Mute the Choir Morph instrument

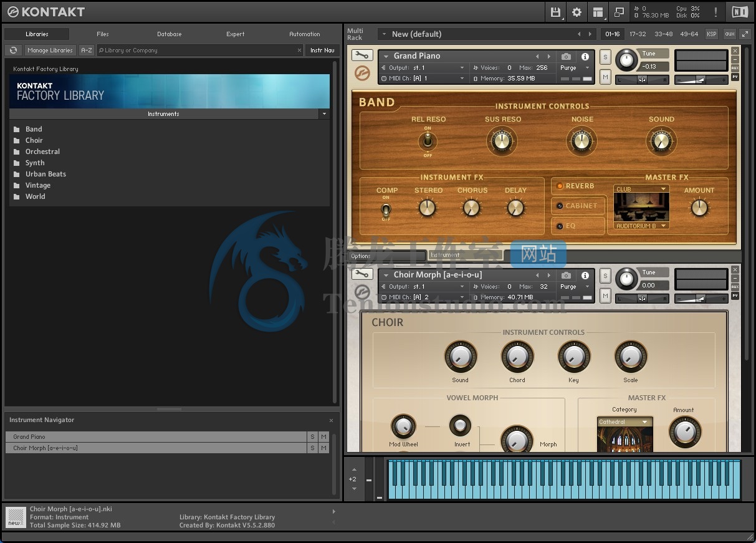[605, 295]
